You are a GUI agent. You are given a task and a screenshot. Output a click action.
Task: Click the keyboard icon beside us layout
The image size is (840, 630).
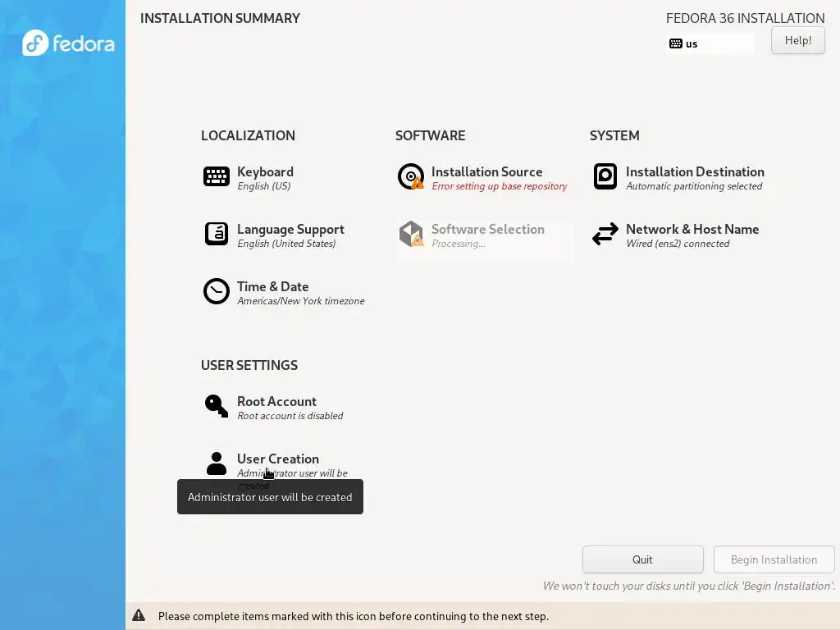[x=676, y=43]
